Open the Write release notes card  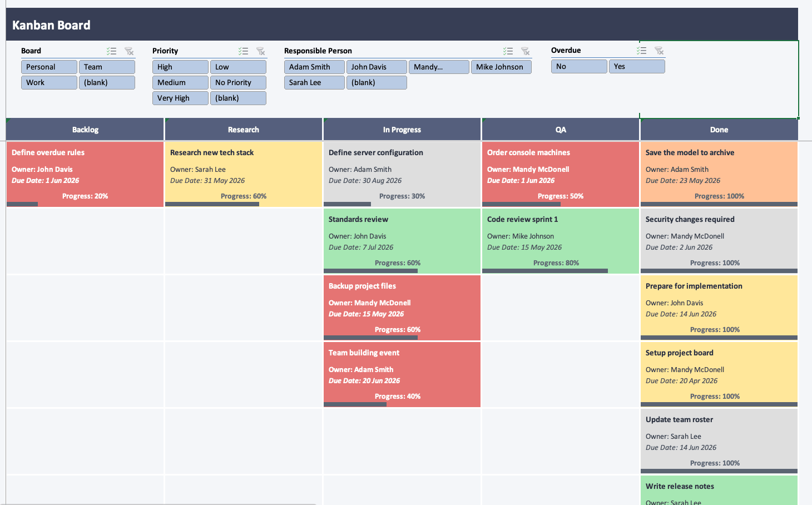tap(719, 490)
